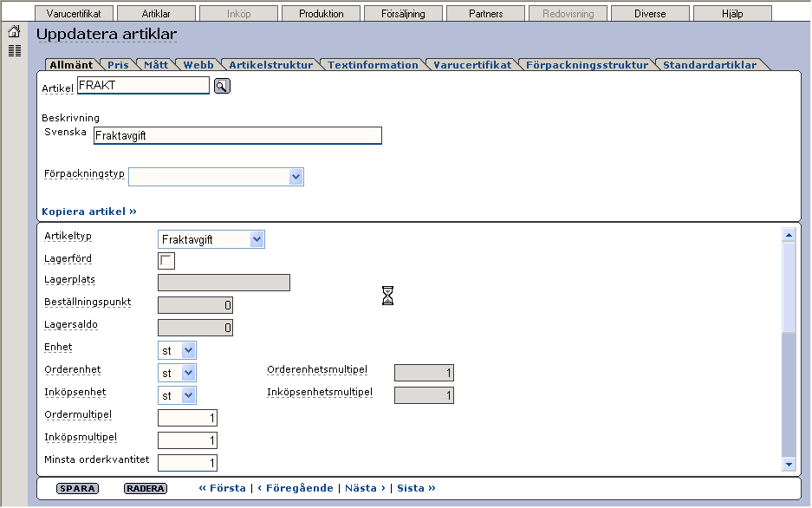Open the Inköp top menu
This screenshot has width=812, height=508.
pyautogui.click(x=238, y=14)
